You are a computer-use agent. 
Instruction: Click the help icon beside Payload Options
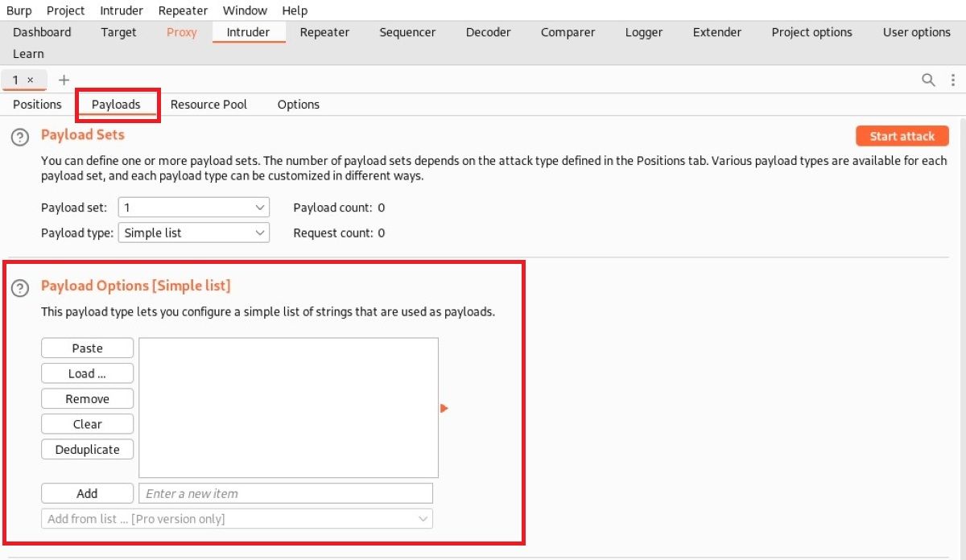20,288
